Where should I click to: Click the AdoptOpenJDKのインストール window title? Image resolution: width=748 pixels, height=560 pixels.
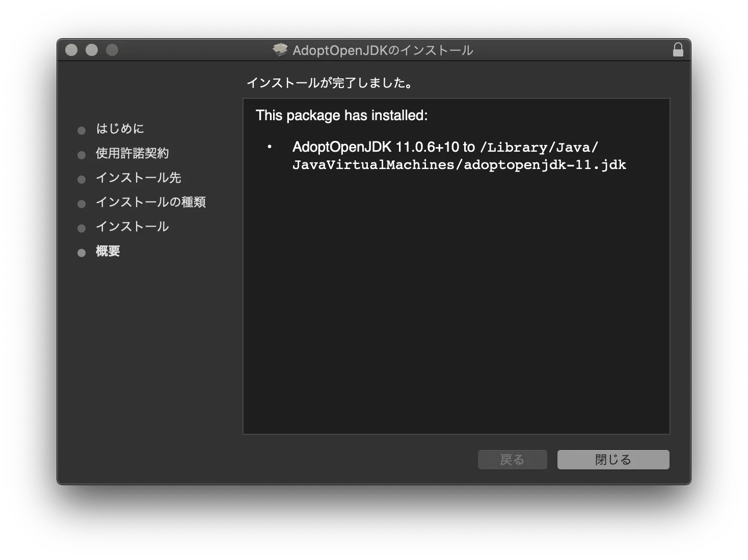pyautogui.click(x=383, y=50)
